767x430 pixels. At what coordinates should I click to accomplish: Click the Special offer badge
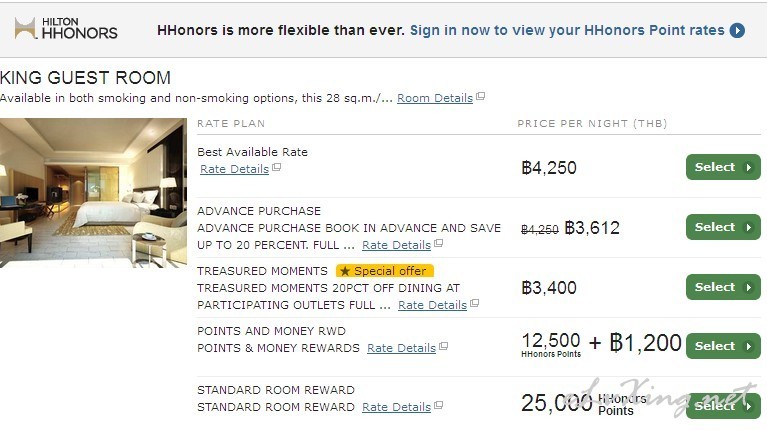pyautogui.click(x=384, y=271)
